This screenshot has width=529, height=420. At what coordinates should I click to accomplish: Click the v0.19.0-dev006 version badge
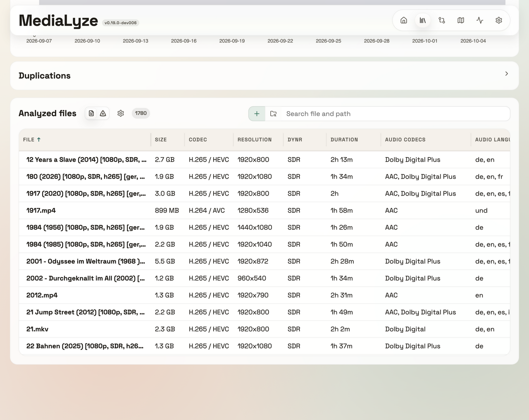[121, 23]
